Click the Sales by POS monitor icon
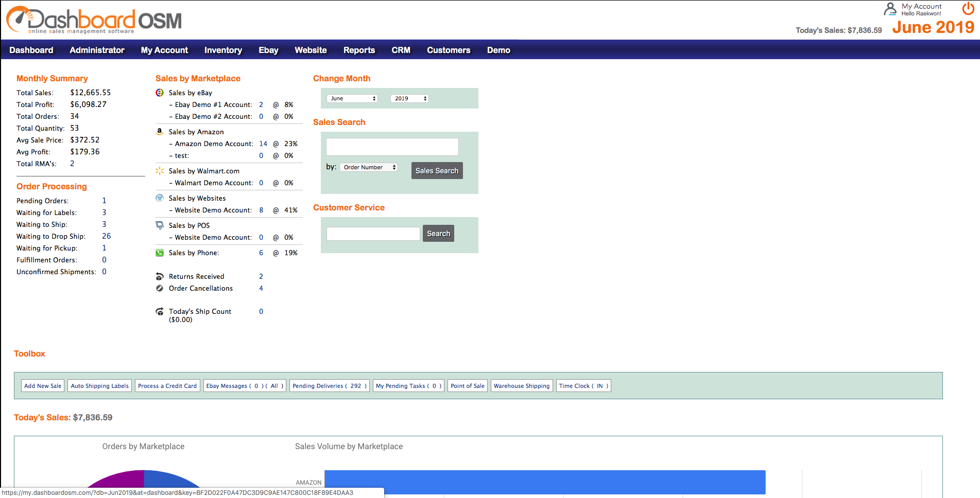 tap(159, 225)
